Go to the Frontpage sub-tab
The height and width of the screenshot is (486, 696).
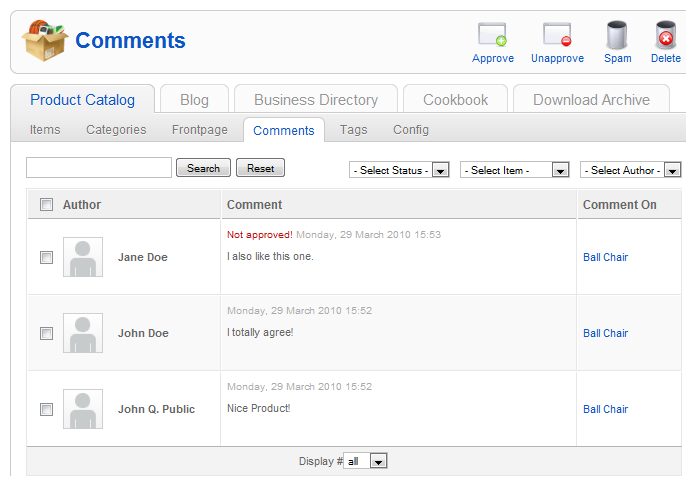200,130
